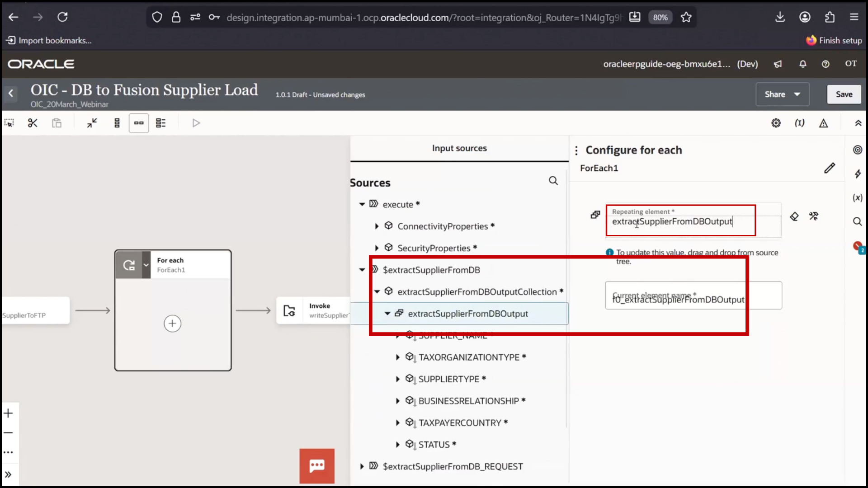Image resolution: width=868 pixels, height=488 pixels.
Task: Expand the SecurityProperties node
Action: point(377,248)
